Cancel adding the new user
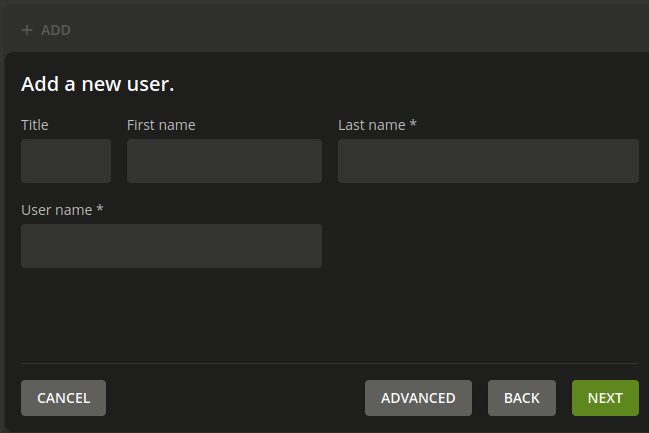 point(63,398)
